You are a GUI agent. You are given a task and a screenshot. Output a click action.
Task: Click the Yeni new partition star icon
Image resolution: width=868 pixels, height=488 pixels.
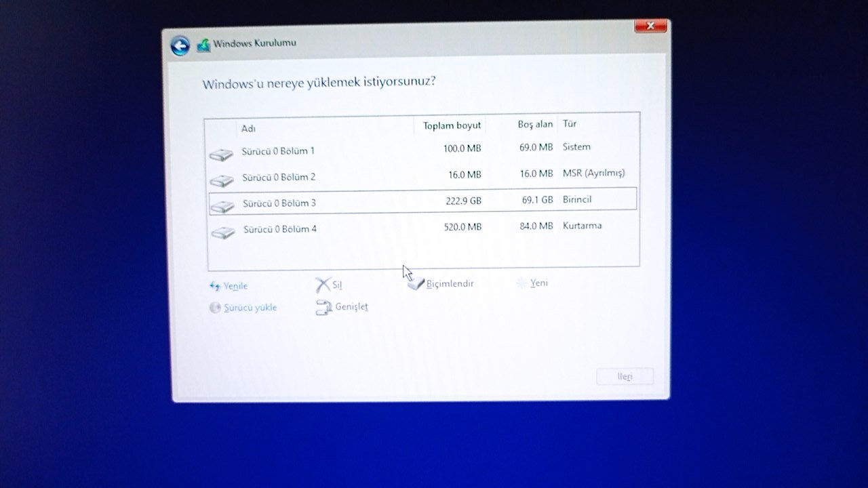[521, 283]
